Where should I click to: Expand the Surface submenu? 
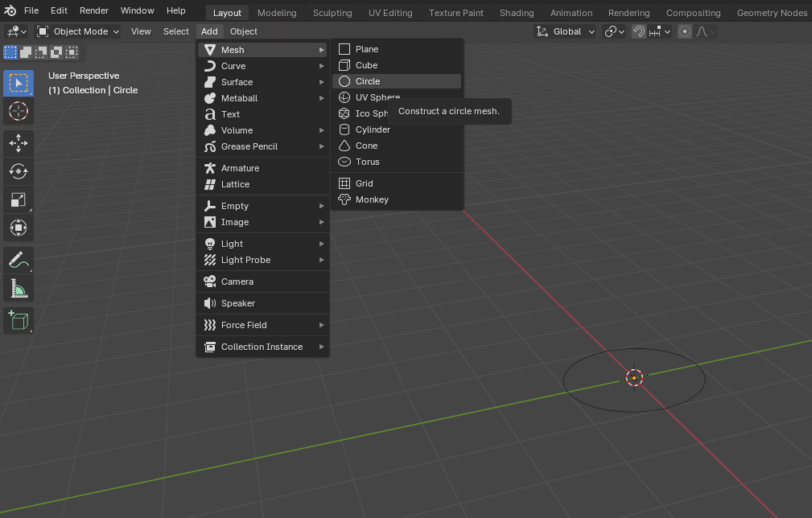click(262, 82)
